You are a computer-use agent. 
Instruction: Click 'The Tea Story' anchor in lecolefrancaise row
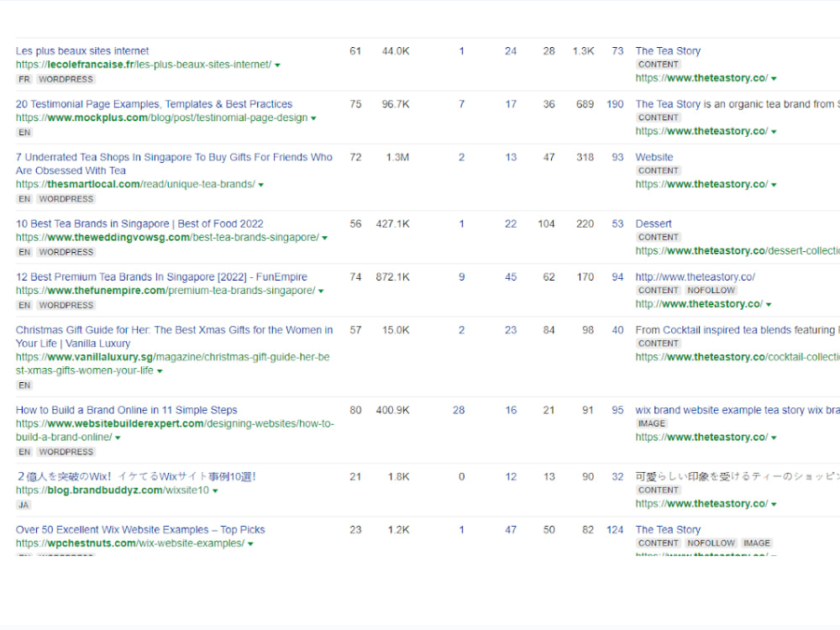[x=668, y=51]
